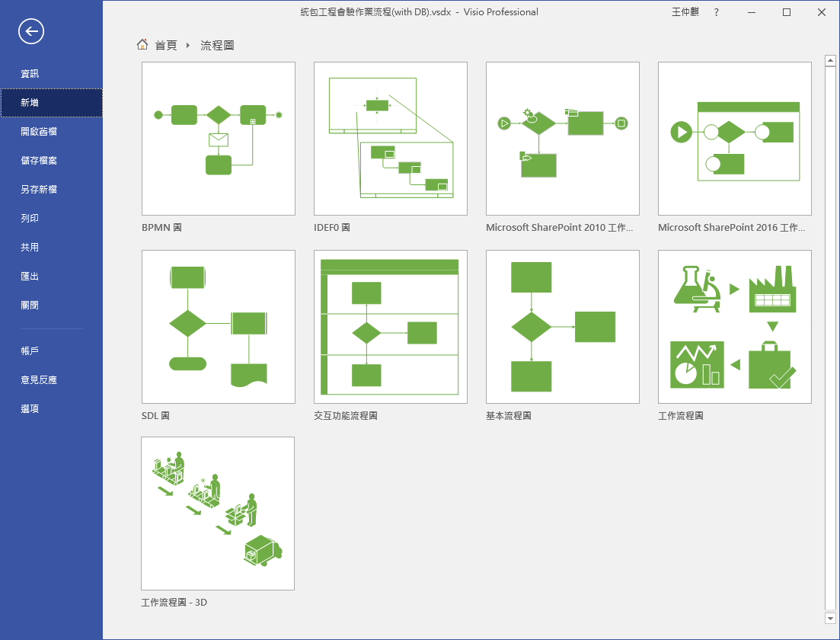Click the Microsoft SharePoint 2016 caption text
840x640 pixels.
click(731, 227)
